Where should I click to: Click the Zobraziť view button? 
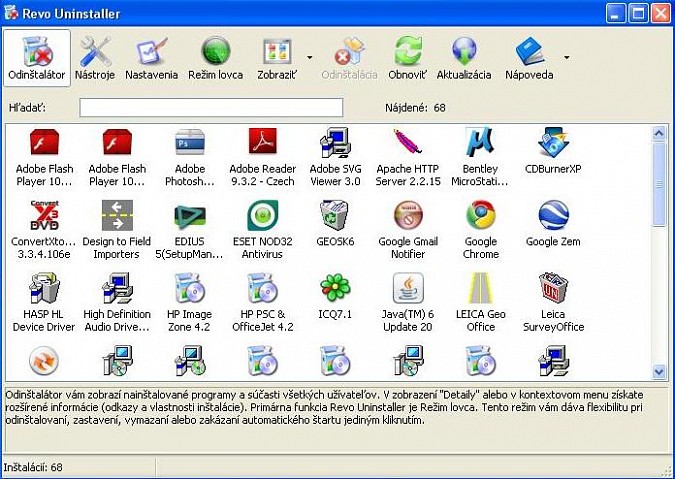pyautogui.click(x=278, y=58)
